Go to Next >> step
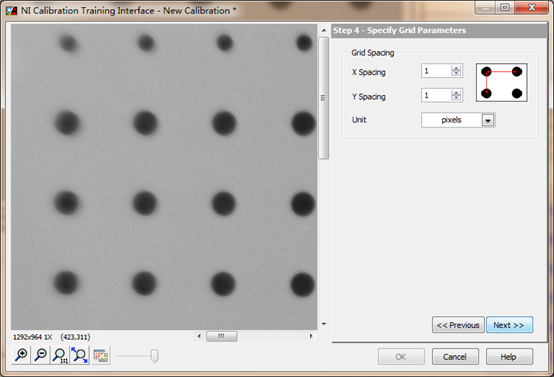 click(x=509, y=325)
